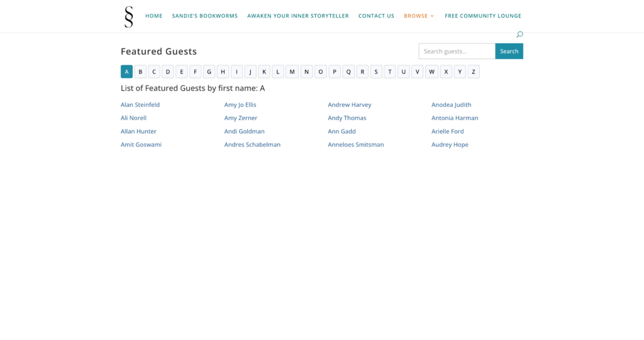This screenshot has height=340, width=644.
Task: Open Anneloes Smitsman guest page
Action: click(356, 145)
